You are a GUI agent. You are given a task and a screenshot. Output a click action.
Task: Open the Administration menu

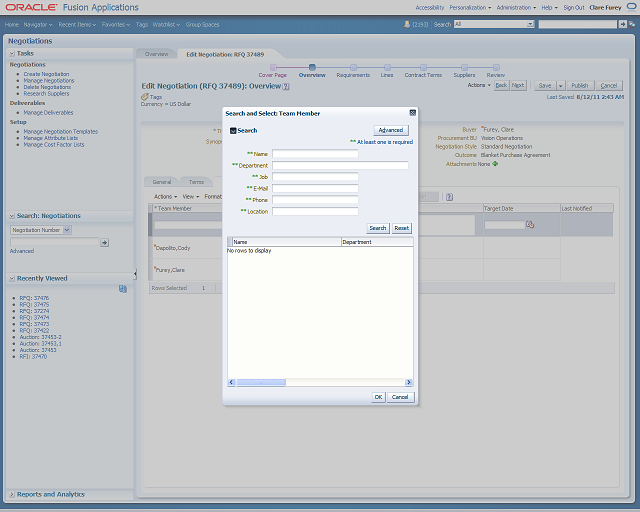516,7
